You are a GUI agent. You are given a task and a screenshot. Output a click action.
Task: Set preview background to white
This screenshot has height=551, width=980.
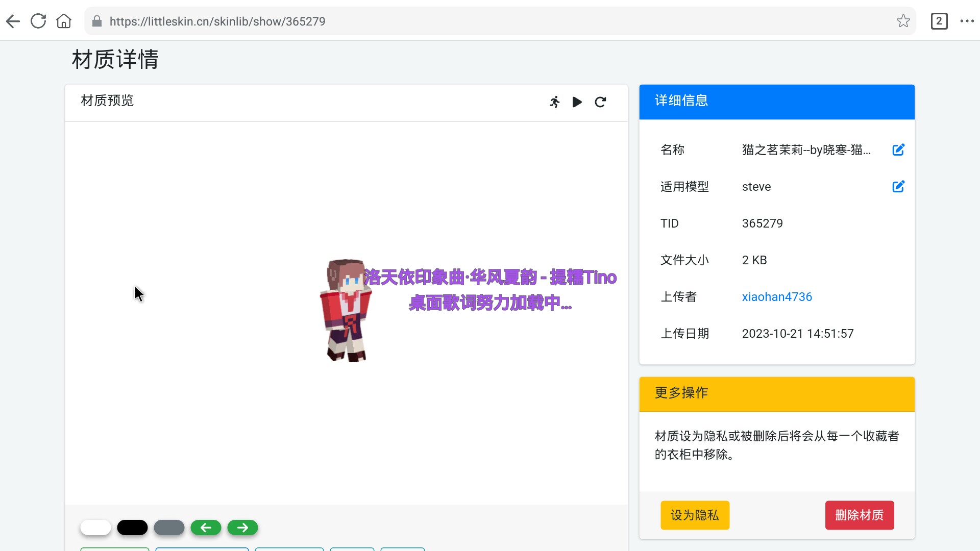tap(95, 528)
